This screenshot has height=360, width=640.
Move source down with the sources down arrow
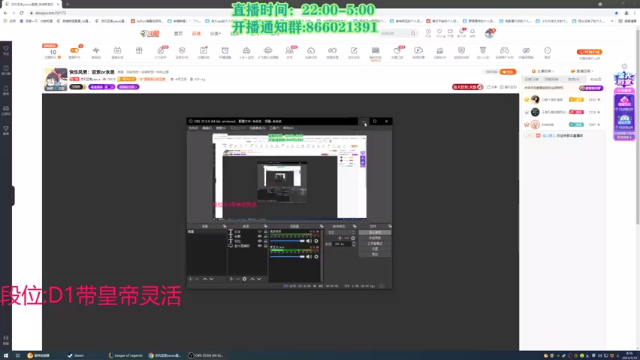click(x=259, y=279)
